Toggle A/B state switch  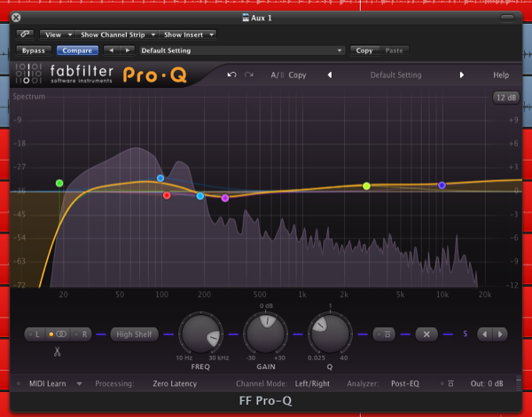(275, 75)
